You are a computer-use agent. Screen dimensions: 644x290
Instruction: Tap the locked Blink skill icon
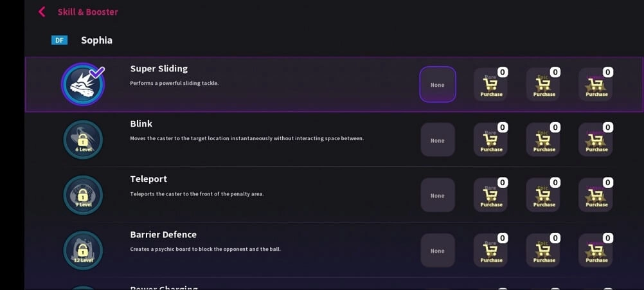point(83,140)
